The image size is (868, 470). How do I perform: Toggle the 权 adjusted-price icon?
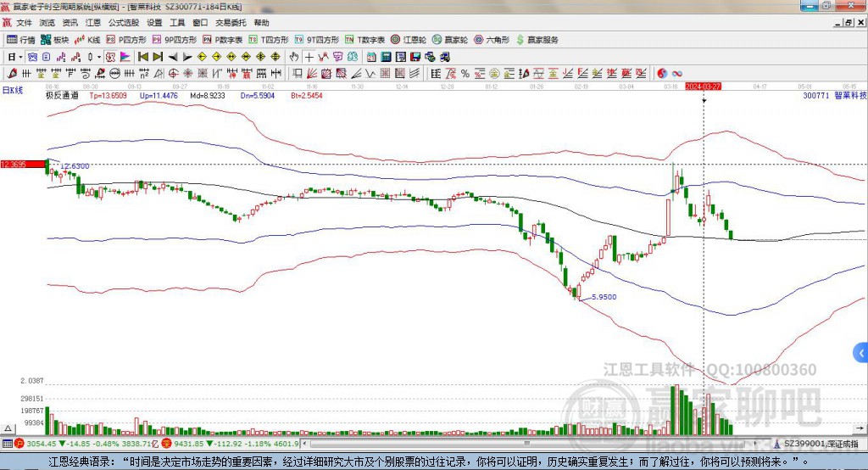pyautogui.click(x=110, y=57)
